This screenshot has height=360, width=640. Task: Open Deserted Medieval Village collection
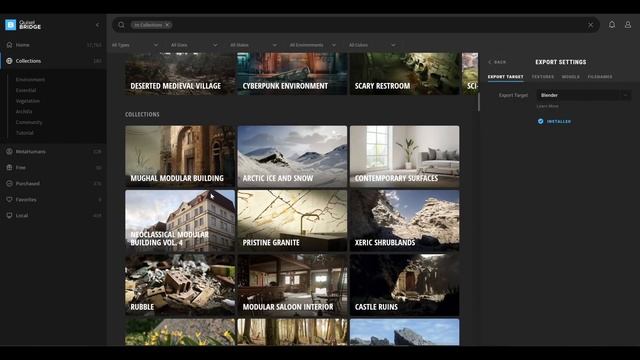180,73
